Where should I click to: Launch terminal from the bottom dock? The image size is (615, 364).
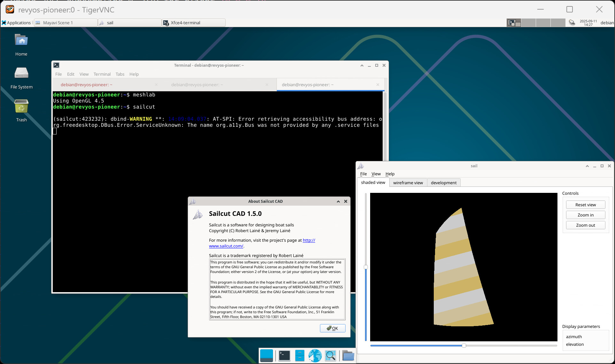point(284,355)
